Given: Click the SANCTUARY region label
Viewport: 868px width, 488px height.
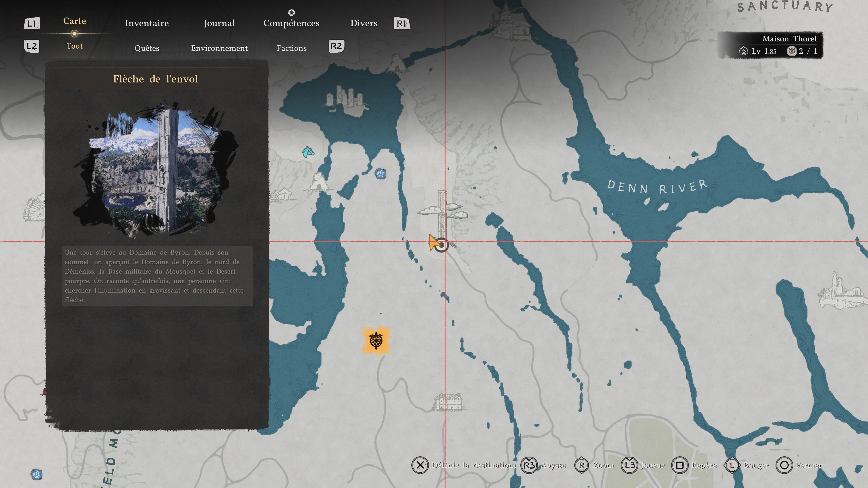Looking at the screenshot, I should [x=785, y=6].
